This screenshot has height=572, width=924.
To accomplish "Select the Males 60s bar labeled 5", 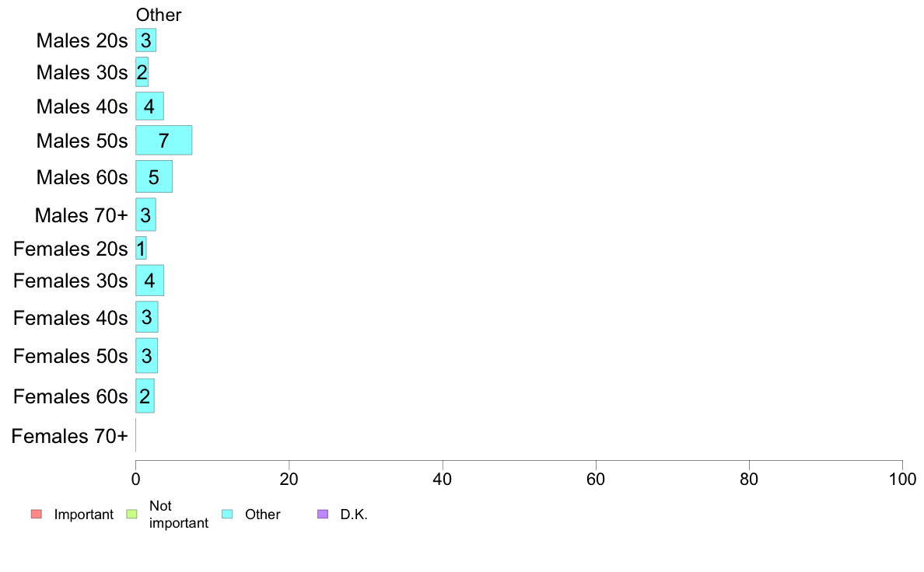I will click(154, 176).
